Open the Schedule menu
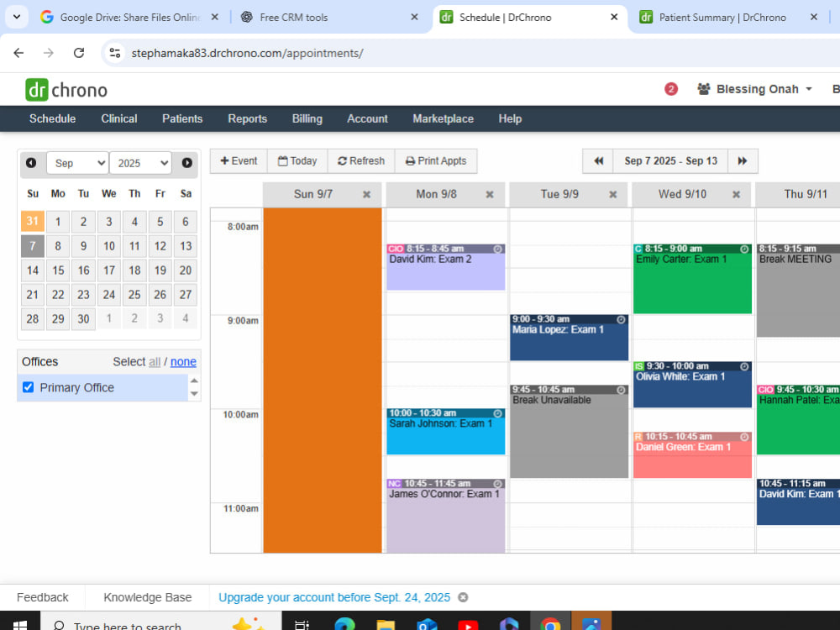The width and height of the screenshot is (840, 630). coord(52,118)
